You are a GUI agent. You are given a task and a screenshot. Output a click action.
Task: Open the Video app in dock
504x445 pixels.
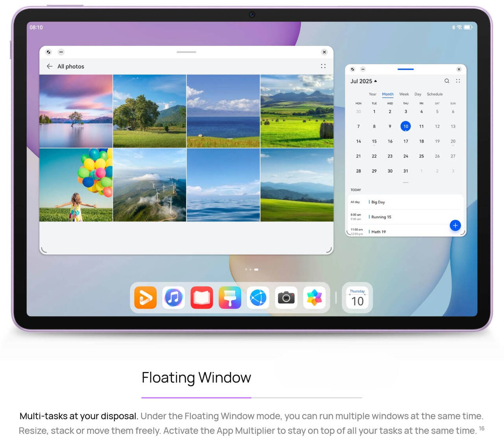click(x=145, y=298)
